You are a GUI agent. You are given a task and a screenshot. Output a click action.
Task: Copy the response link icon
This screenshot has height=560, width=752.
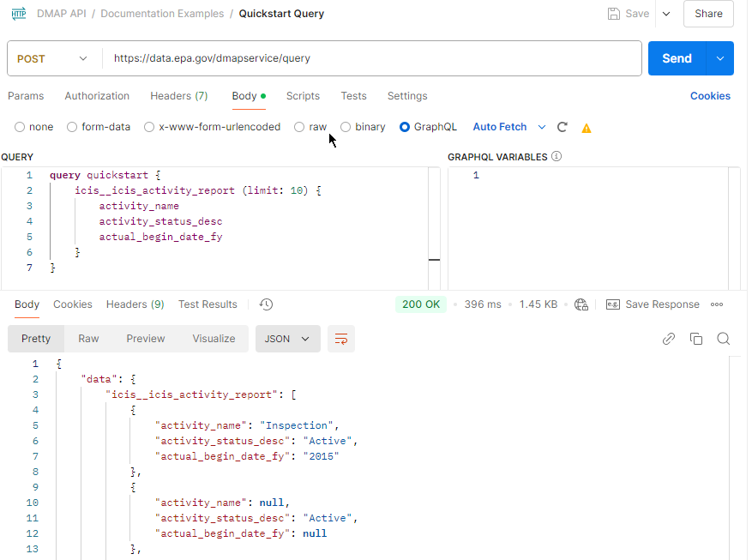point(669,339)
